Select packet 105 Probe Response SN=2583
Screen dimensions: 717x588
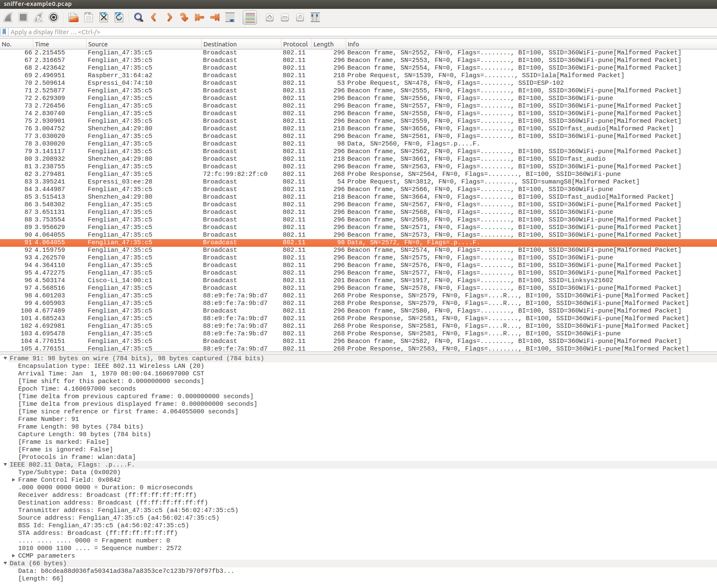coord(358,348)
